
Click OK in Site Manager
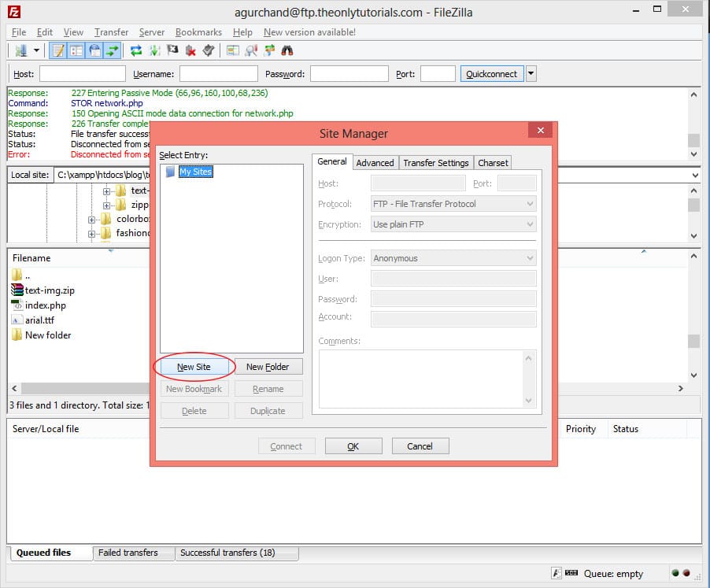pos(353,446)
